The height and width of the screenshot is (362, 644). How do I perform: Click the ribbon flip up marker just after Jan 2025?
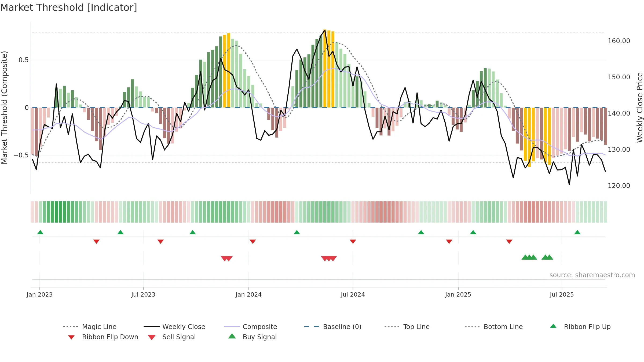[473, 232]
